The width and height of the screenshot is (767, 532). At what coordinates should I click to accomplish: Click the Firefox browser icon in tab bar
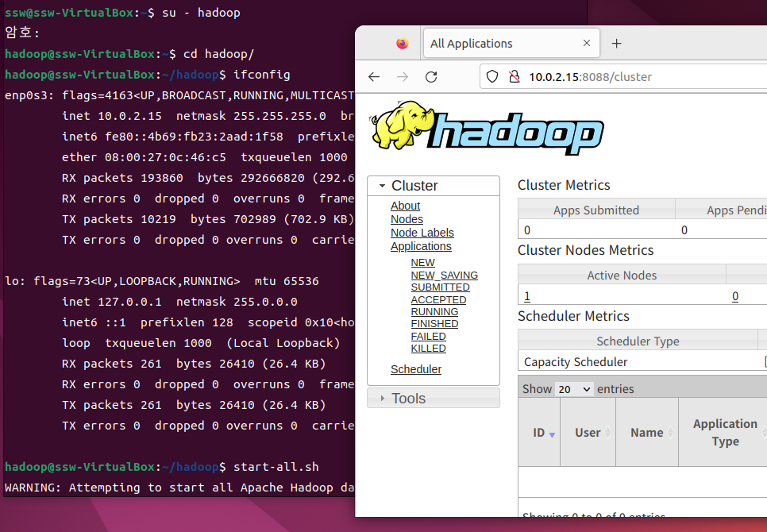click(402, 44)
